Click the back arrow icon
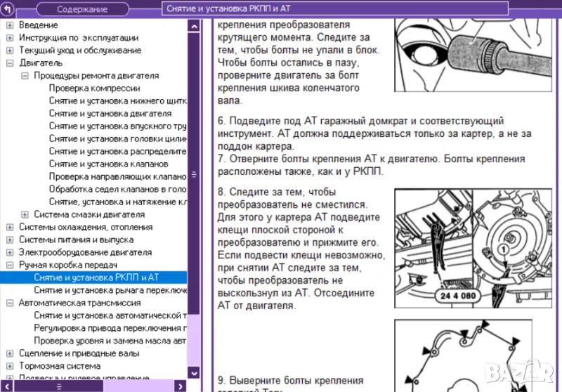This screenshot has width=562, height=392. click(x=10, y=9)
